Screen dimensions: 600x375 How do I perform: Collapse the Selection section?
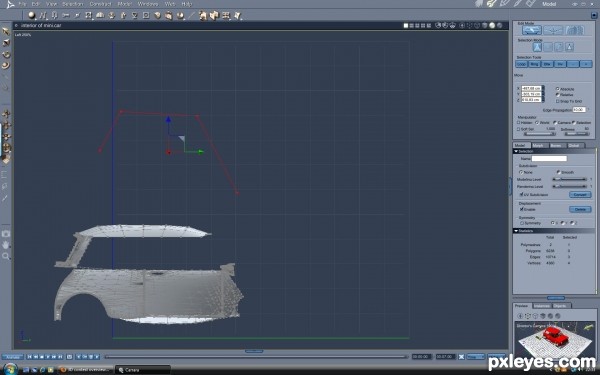click(x=516, y=151)
